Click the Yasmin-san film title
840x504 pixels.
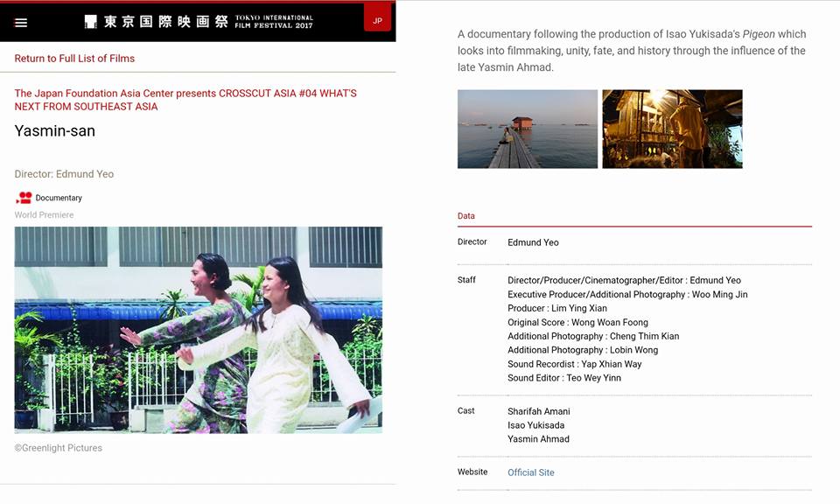pos(54,130)
